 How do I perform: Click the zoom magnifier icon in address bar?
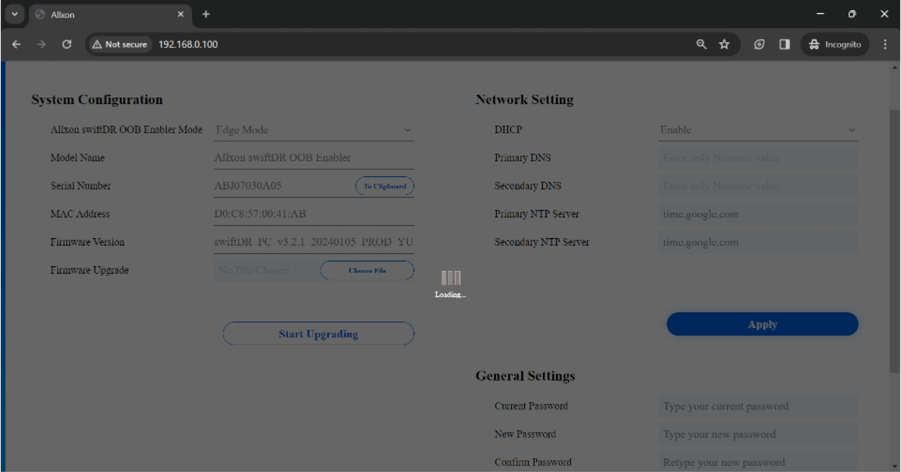point(701,44)
